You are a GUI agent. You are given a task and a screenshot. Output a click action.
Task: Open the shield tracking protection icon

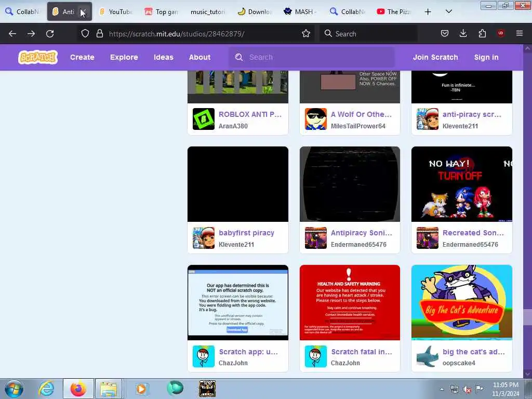(85, 34)
